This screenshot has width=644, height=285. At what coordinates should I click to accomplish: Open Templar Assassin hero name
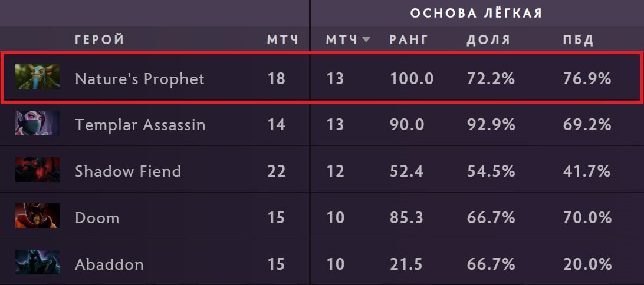[x=140, y=125]
